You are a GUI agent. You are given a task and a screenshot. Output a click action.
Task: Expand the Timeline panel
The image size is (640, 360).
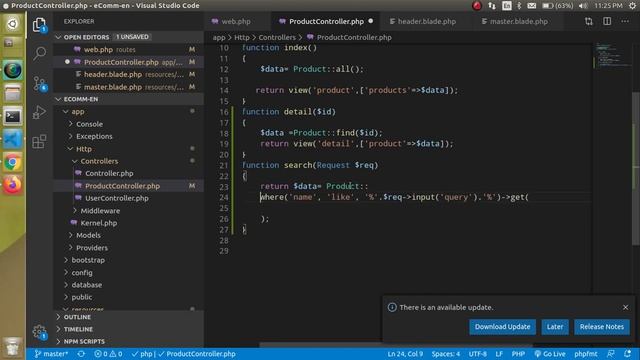(x=129, y=329)
